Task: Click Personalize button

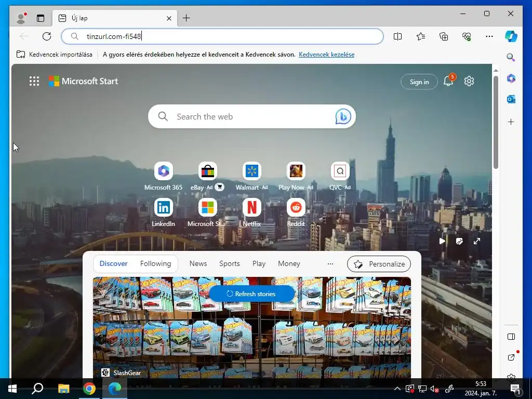Action: [379, 264]
